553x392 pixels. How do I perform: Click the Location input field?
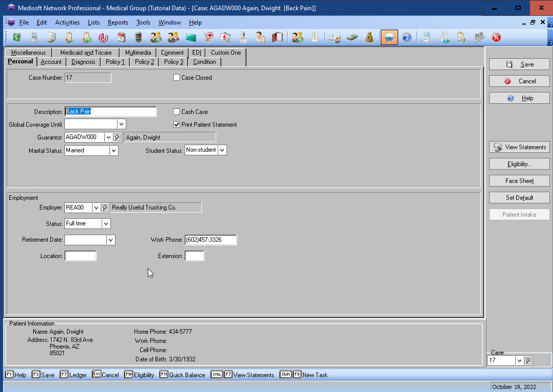[x=80, y=256]
